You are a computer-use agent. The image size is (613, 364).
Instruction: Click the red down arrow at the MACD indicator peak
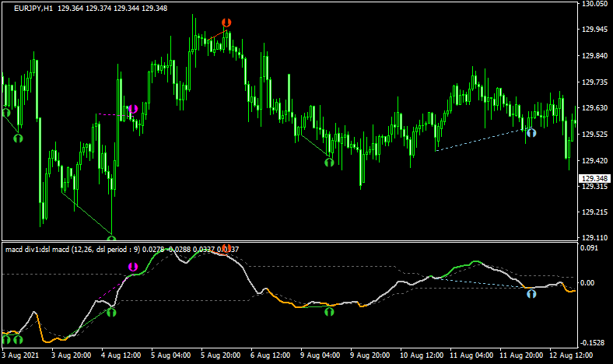coord(226,249)
